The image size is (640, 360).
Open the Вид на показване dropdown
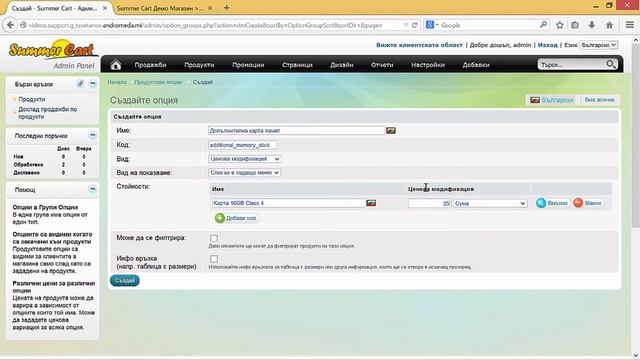(x=244, y=173)
